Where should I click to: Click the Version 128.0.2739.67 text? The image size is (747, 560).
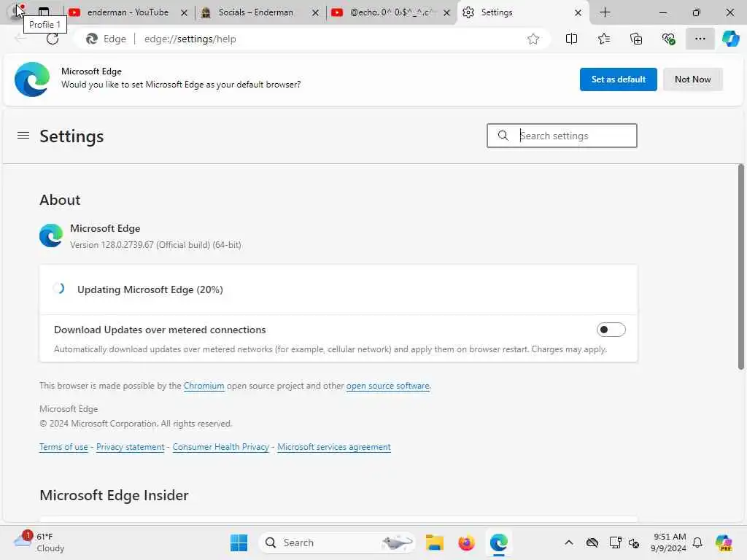coord(155,245)
